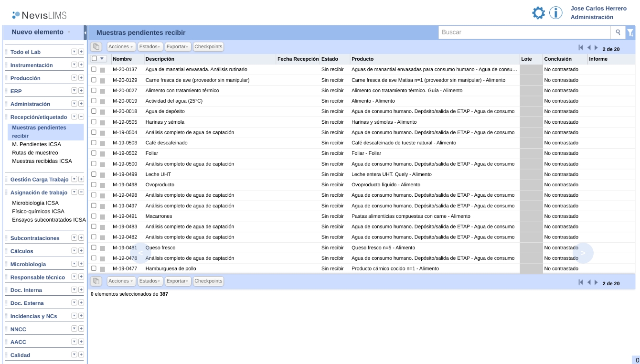Select the Hamburguesa de pollo description cell
This screenshot has width=640, height=364.
click(x=171, y=268)
